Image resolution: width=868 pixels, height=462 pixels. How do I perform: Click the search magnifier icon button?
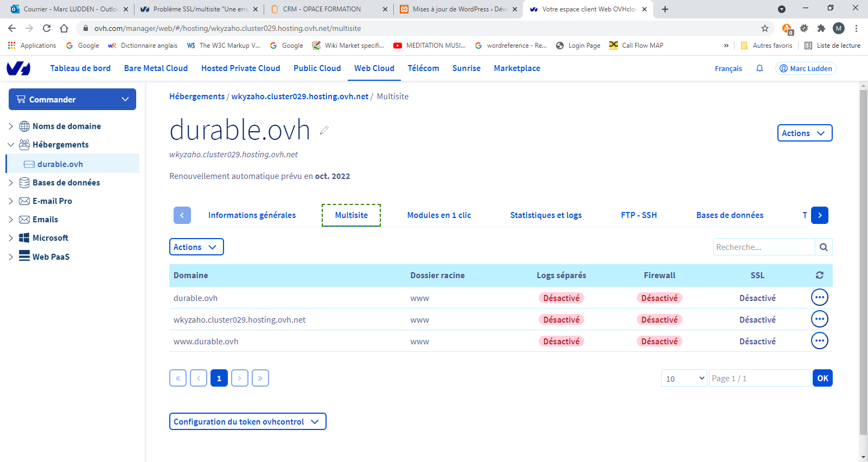tap(824, 247)
